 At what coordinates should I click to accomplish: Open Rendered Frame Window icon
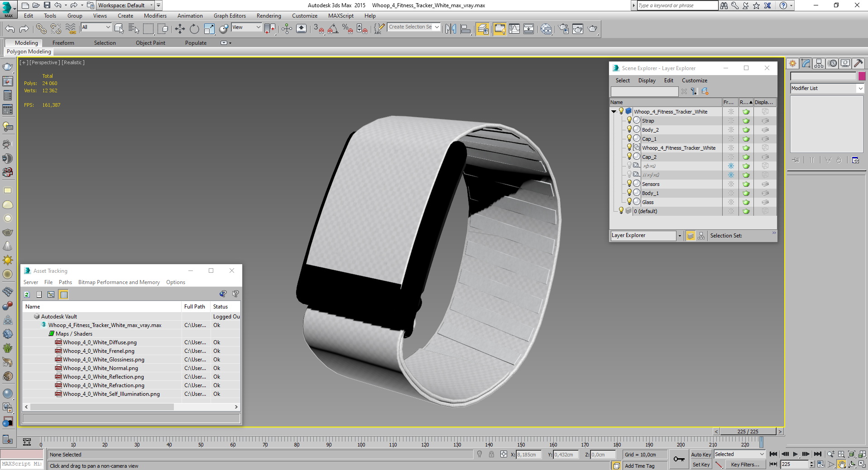[578, 29]
